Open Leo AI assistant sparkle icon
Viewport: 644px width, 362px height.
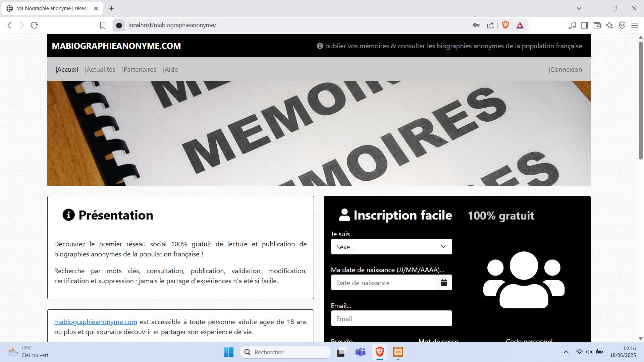click(609, 25)
